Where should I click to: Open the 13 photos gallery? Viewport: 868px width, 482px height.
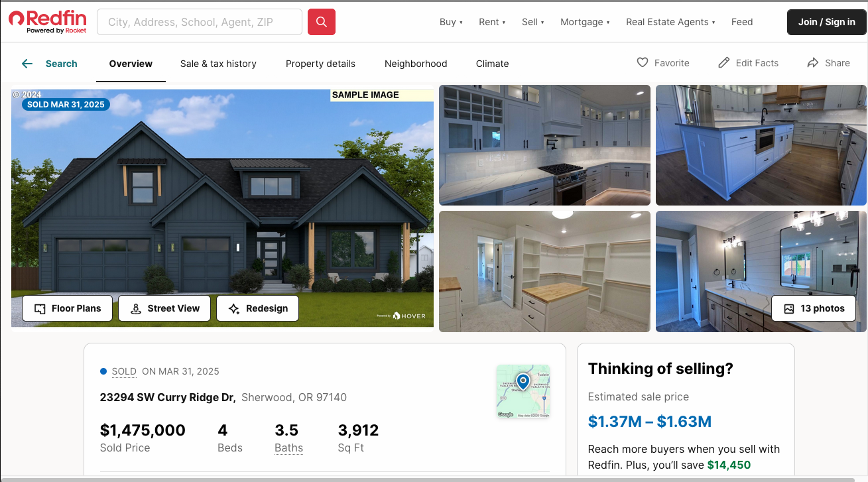[x=814, y=308]
